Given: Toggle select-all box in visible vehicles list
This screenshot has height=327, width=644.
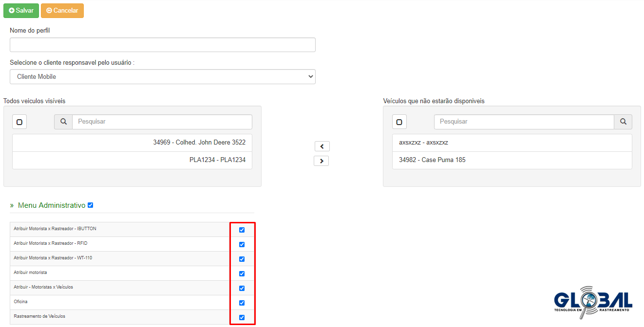Looking at the screenshot, I should click(19, 122).
